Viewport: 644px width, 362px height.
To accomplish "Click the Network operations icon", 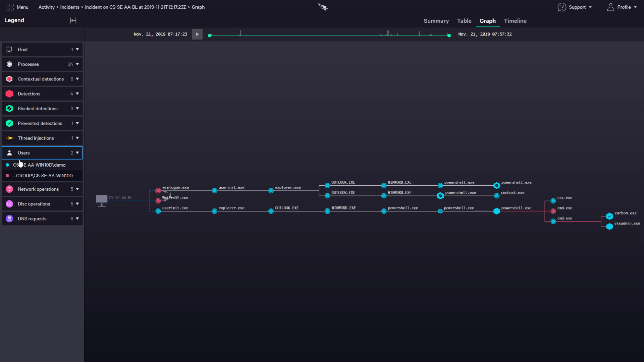I will [9, 188].
